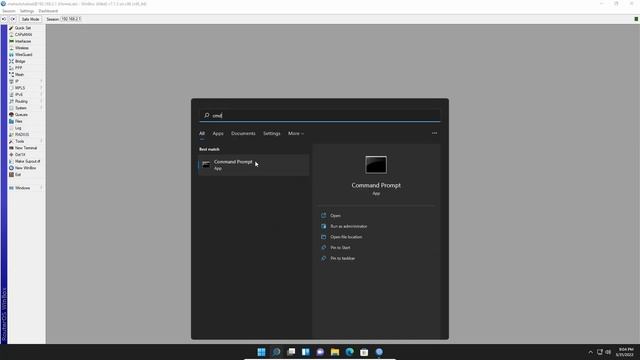This screenshot has width=640, height=360.
Task: Open the Windows Start button
Action: pos(262,352)
